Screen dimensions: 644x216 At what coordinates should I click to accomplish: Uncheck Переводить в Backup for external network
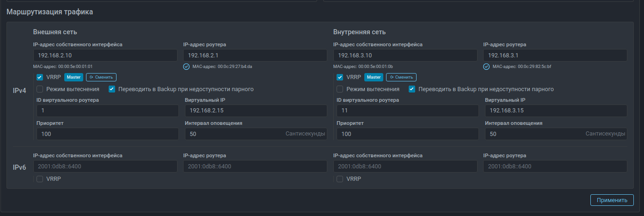tap(112, 89)
